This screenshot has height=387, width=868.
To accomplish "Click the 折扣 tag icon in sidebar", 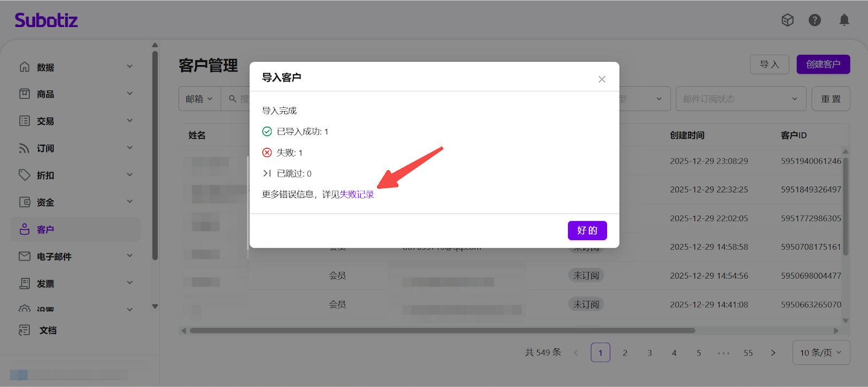I will pyautogui.click(x=24, y=175).
